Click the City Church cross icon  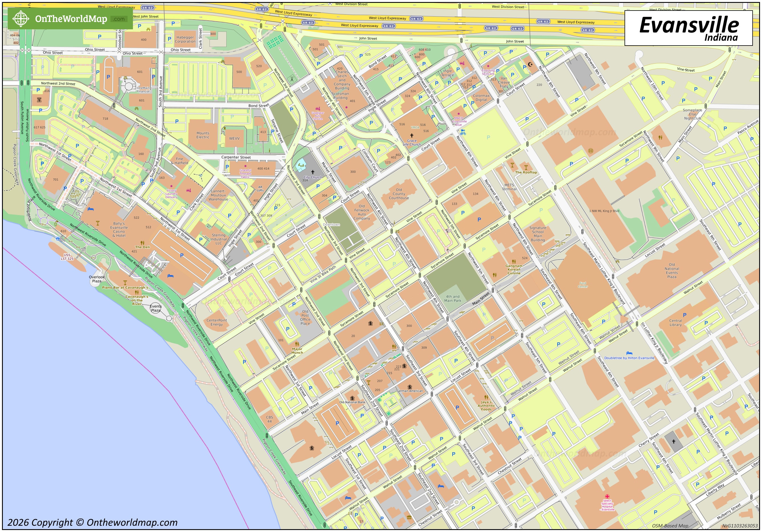click(312, 172)
